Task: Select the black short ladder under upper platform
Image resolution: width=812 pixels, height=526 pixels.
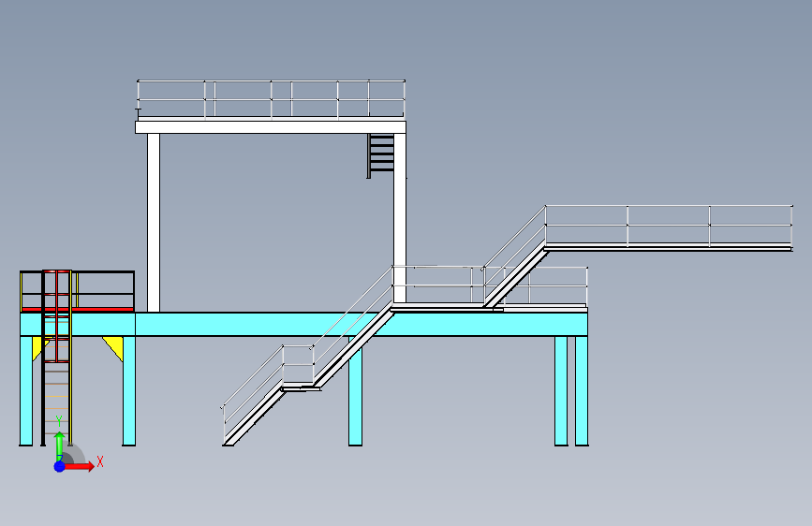Action: 380,155
